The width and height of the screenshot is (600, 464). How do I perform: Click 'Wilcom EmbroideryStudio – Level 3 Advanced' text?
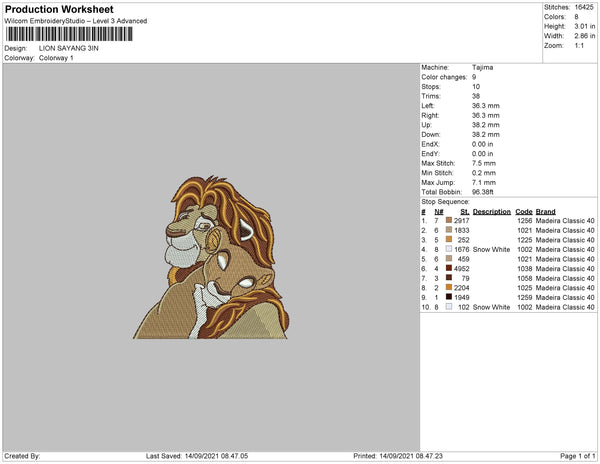click(x=76, y=21)
